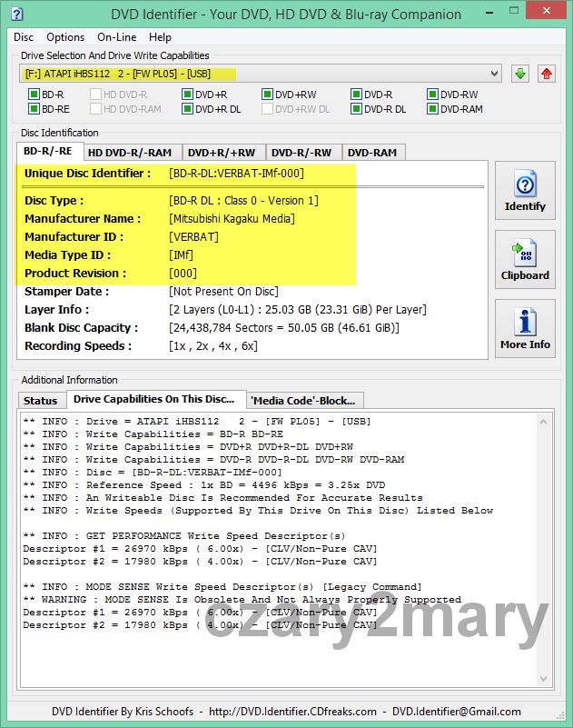This screenshot has height=728, width=573.
Task: Open the 'Media Code'-Block tab
Action: tap(305, 400)
